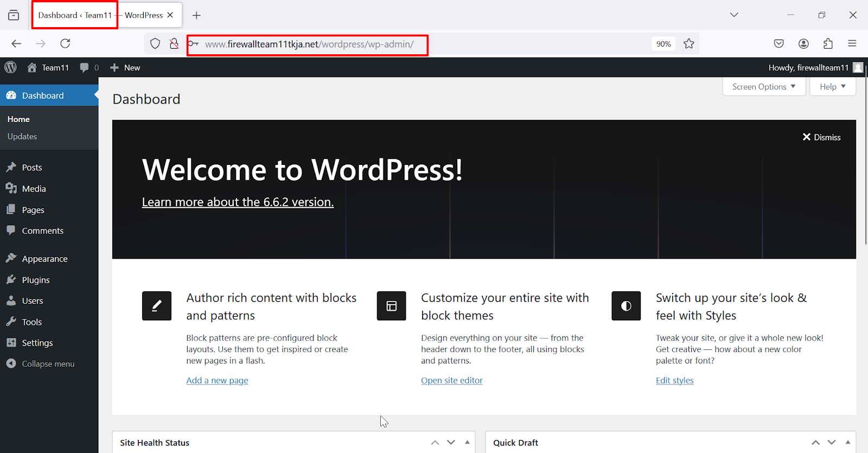Toggle the Quick Draft panel
This screenshot has width=868, height=453.
848,443
